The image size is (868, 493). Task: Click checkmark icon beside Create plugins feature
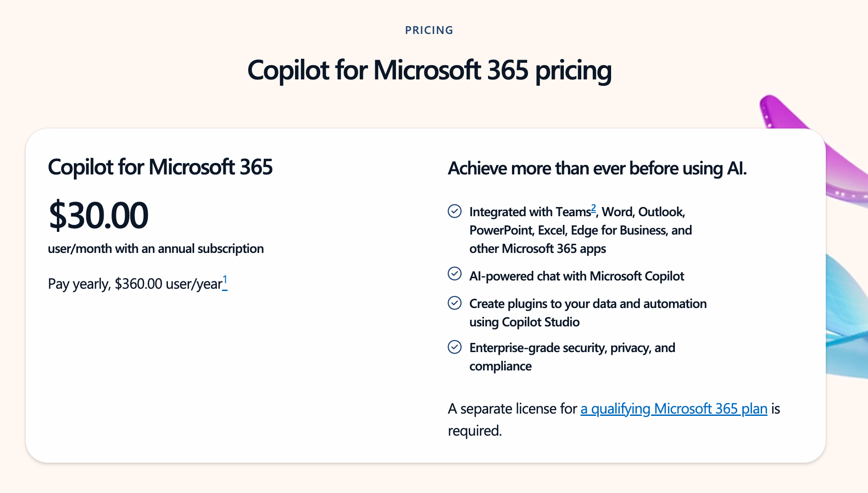click(x=455, y=303)
